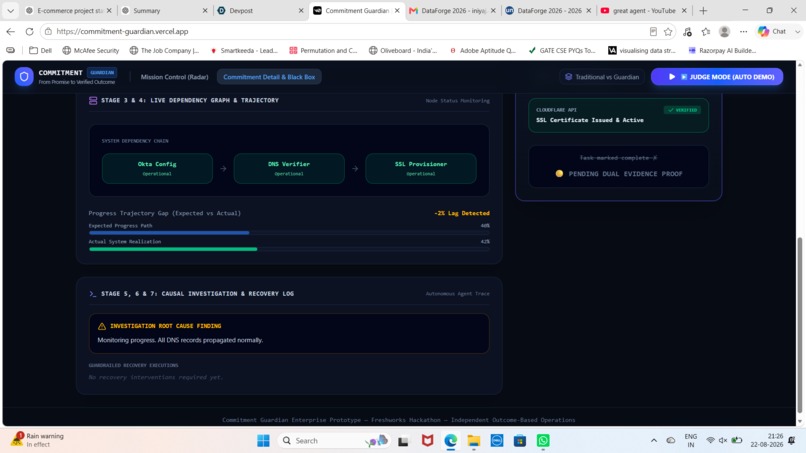806x453 pixels.
Task: Open browser settings and more menu
Action: click(x=743, y=31)
